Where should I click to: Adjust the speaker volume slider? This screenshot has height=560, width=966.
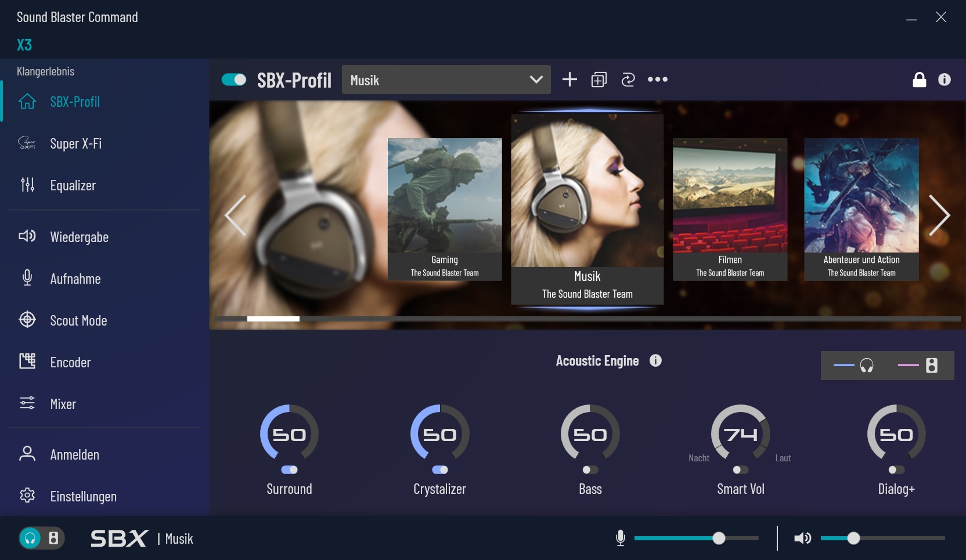(853, 538)
